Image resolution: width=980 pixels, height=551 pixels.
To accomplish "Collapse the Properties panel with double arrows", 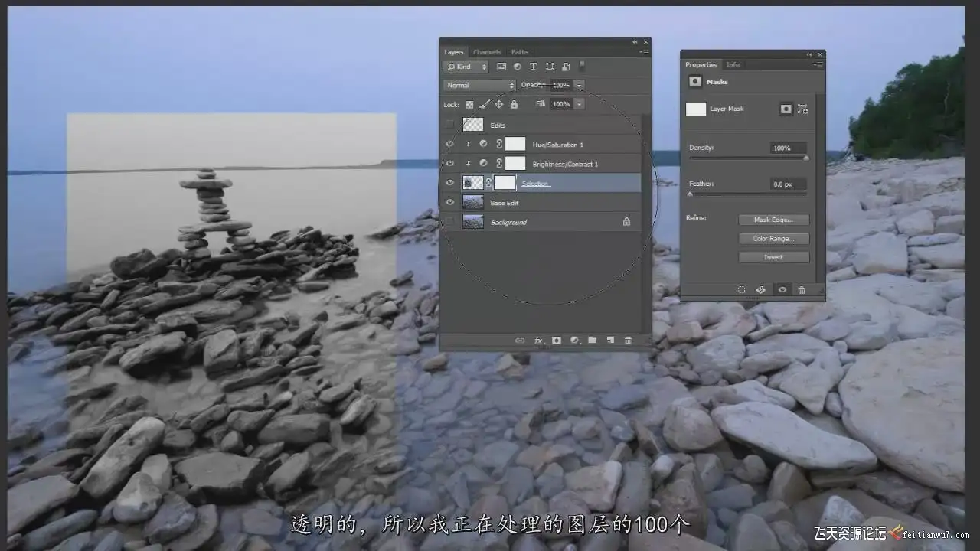I will click(809, 54).
